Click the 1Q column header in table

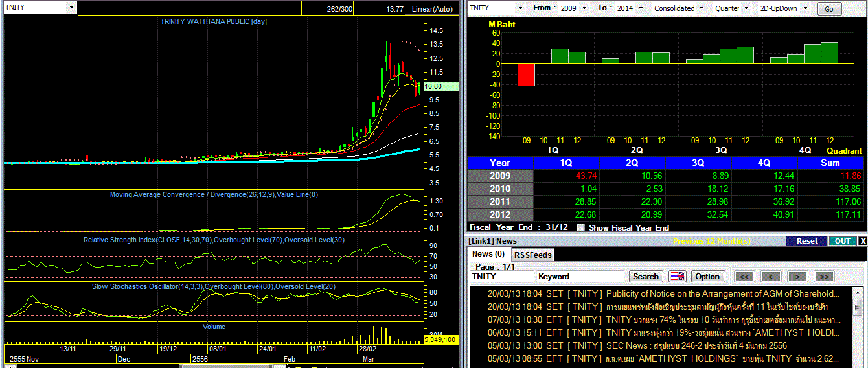(565, 163)
